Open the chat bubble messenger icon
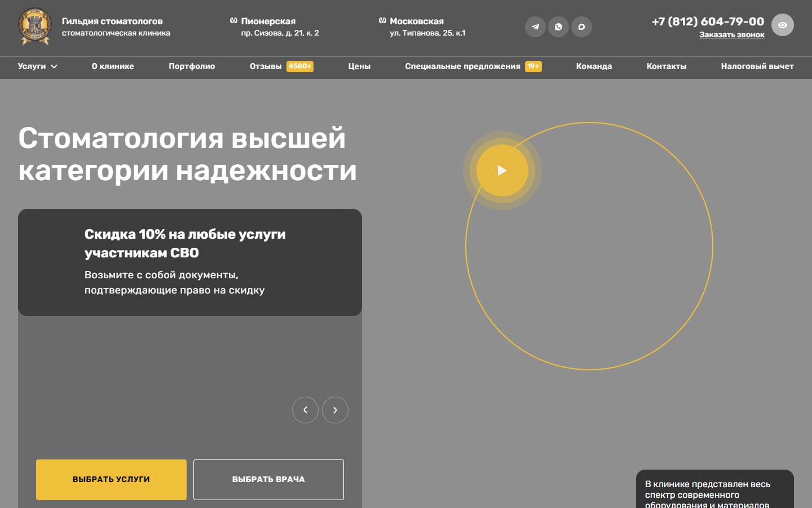Screen dimensions: 812x508 pos(581,27)
